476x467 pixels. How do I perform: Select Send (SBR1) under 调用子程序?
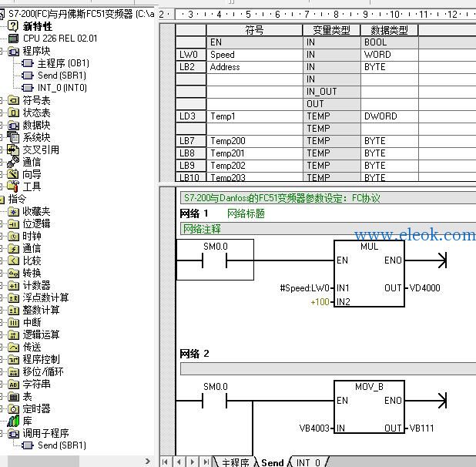coord(54,445)
